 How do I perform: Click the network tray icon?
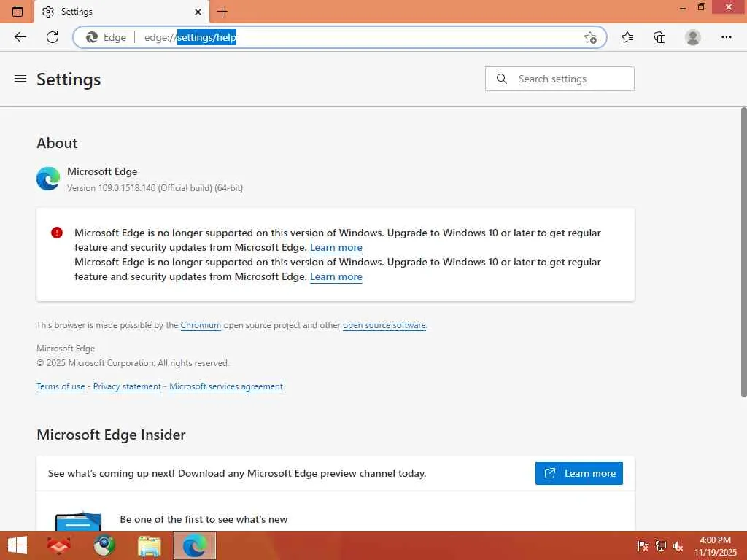(x=660, y=546)
